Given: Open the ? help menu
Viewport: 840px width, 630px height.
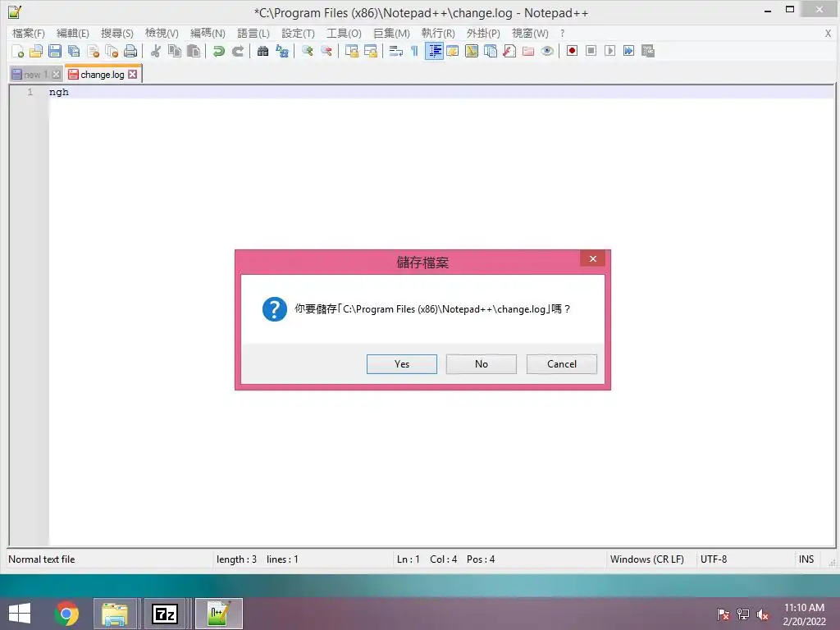Looking at the screenshot, I should (562, 33).
